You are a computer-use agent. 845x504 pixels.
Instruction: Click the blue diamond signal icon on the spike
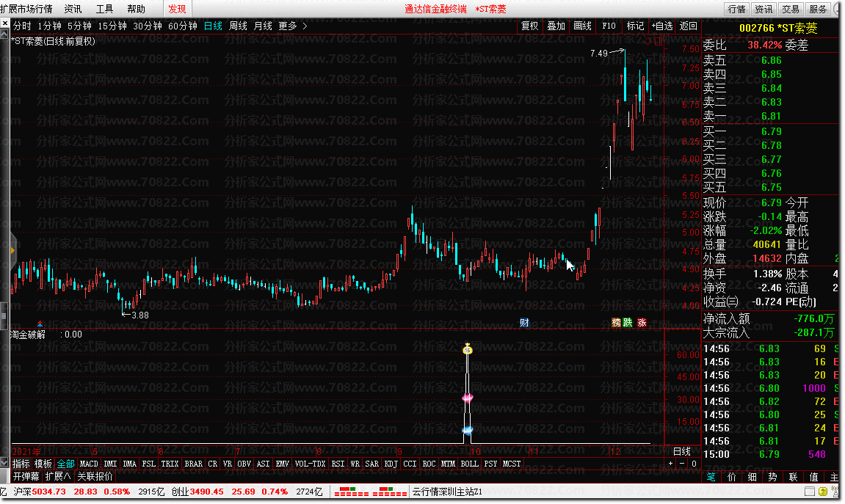(x=467, y=430)
